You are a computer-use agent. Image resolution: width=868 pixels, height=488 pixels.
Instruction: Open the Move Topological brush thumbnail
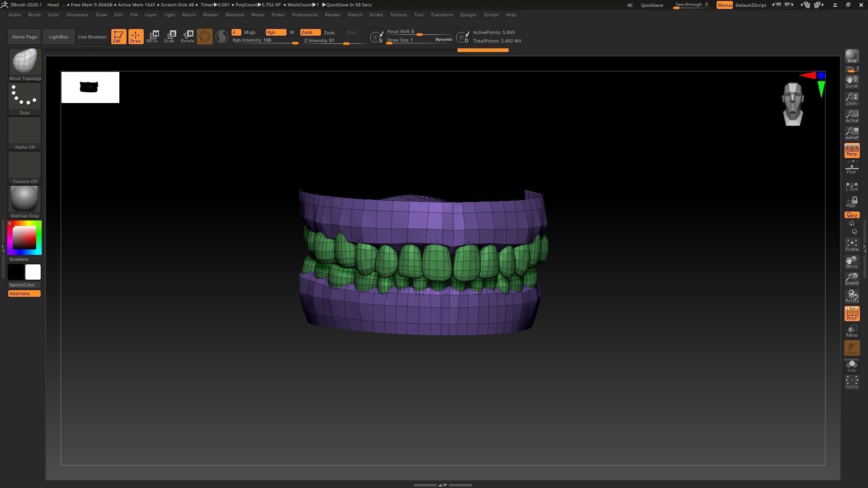pos(25,61)
